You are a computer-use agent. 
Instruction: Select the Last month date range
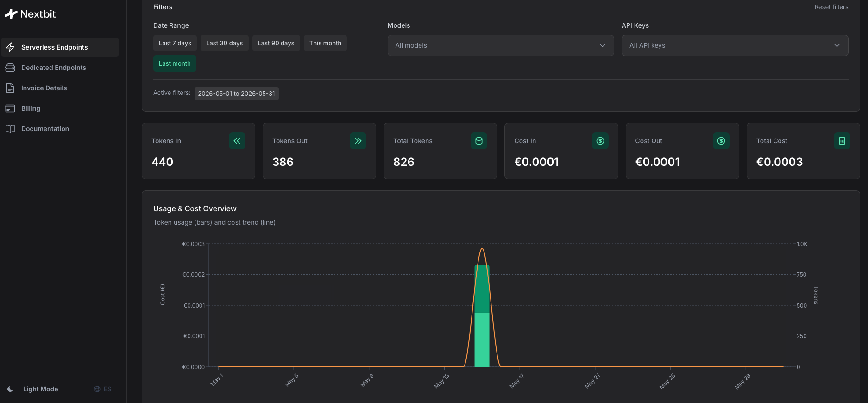(175, 63)
